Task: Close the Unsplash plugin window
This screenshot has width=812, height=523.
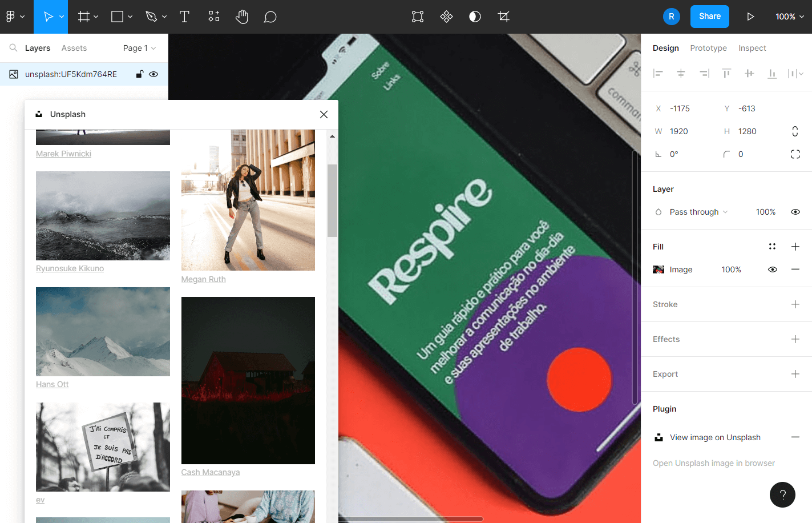Action: pos(324,114)
